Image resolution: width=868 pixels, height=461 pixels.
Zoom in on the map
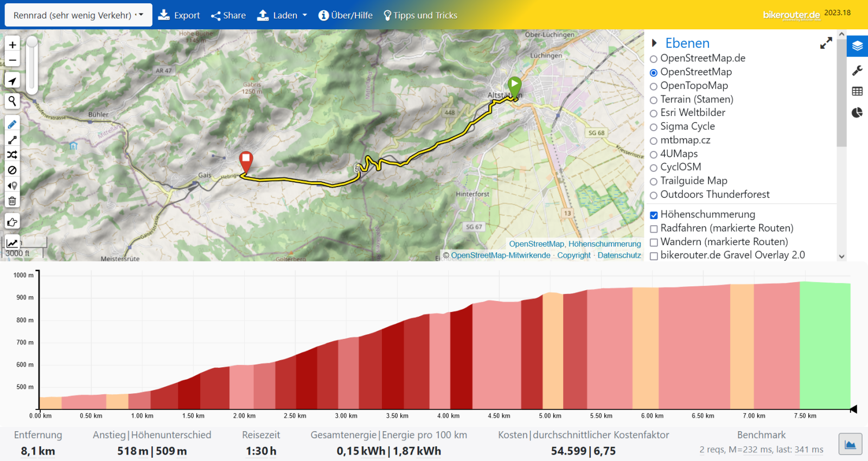[12, 44]
